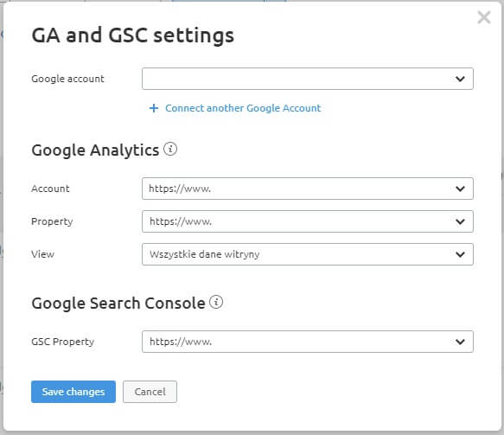This screenshot has height=435, width=504.
Task: Close the GA and GSC settings dialog
Action: (x=484, y=17)
